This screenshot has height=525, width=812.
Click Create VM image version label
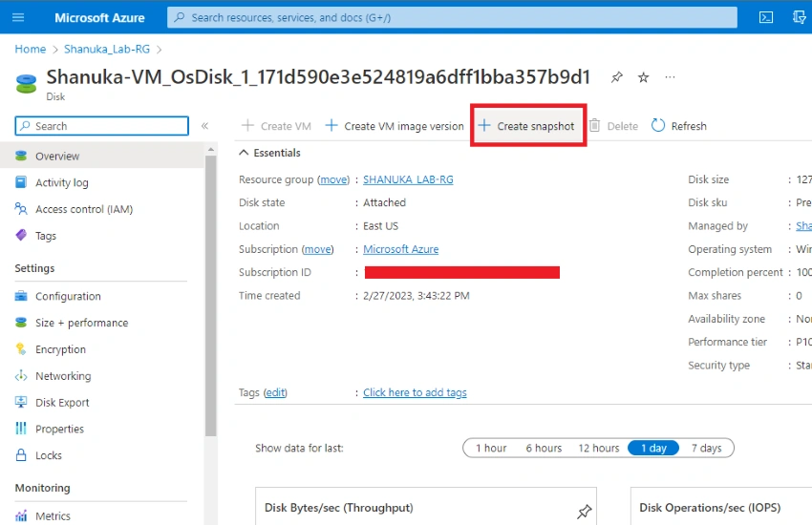click(x=404, y=126)
